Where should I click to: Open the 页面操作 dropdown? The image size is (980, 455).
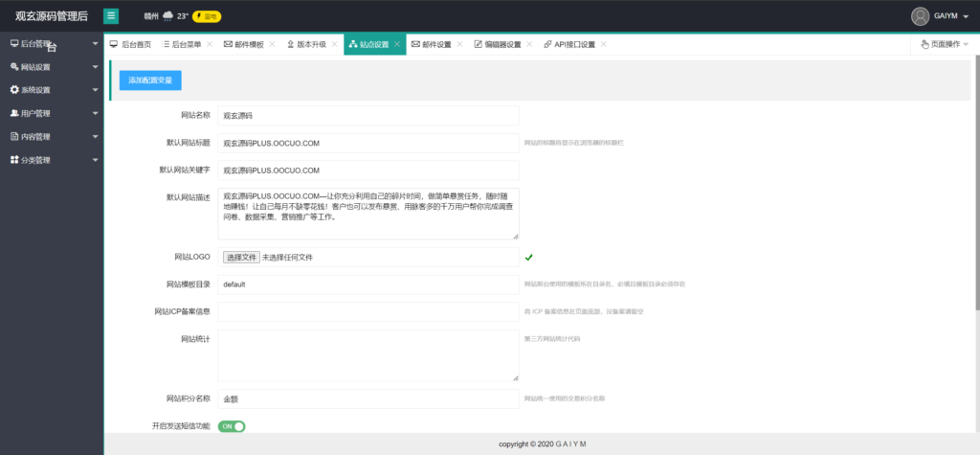tap(944, 44)
